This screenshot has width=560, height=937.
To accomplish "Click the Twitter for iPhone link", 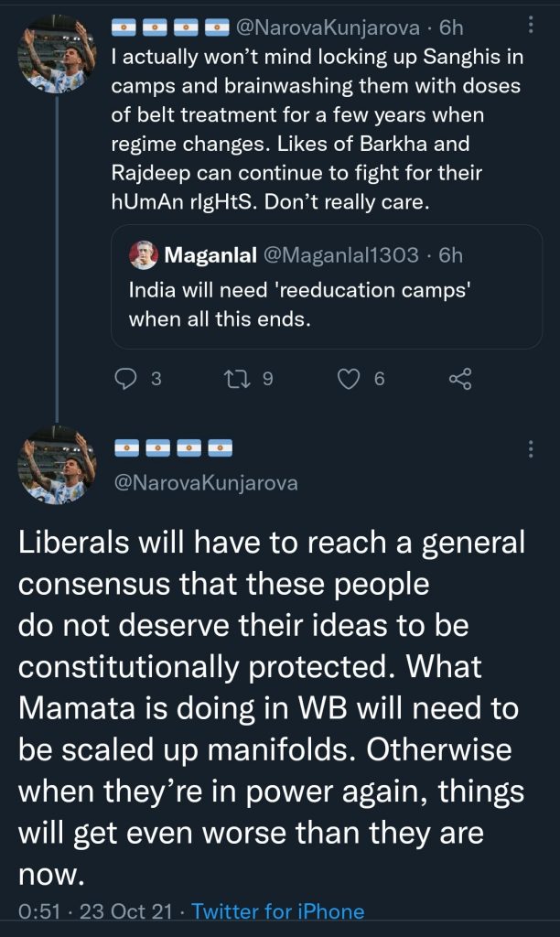I will pos(278,911).
